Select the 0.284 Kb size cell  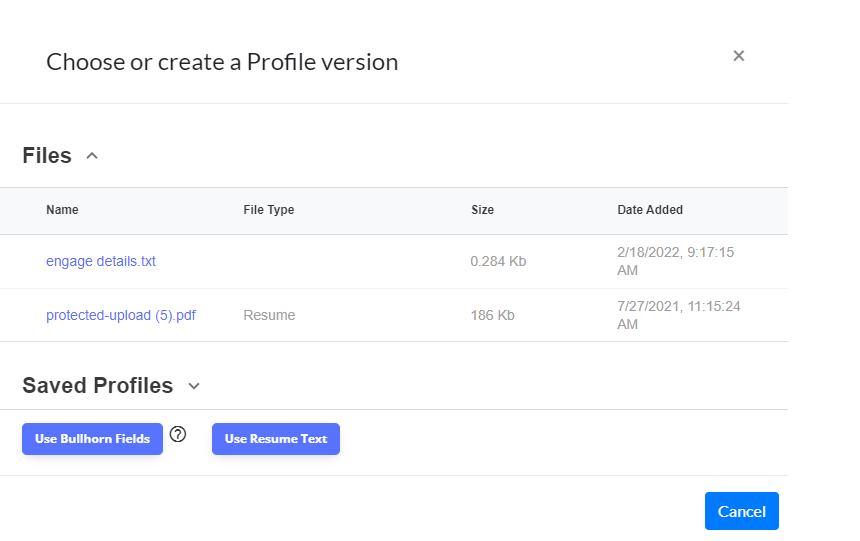[498, 261]
